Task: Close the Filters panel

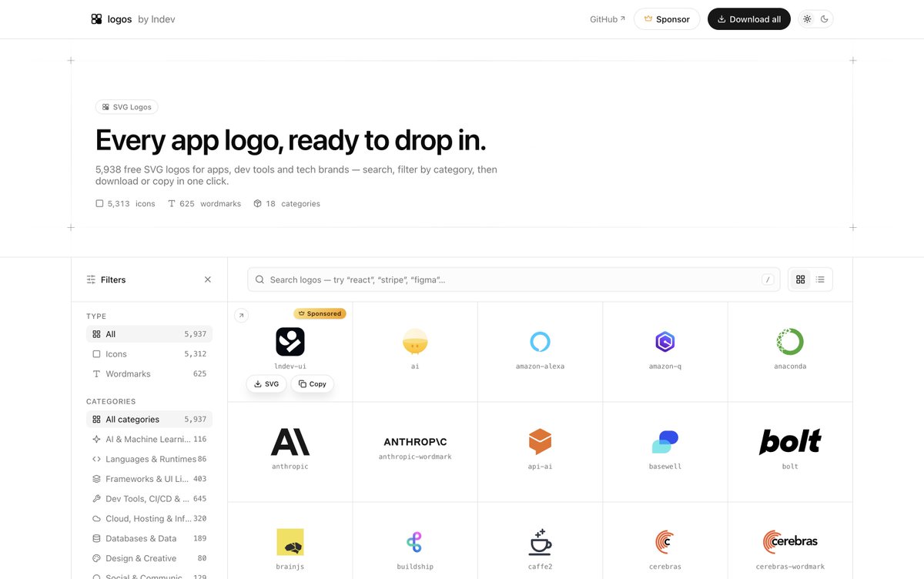Action: coord(207,279)
